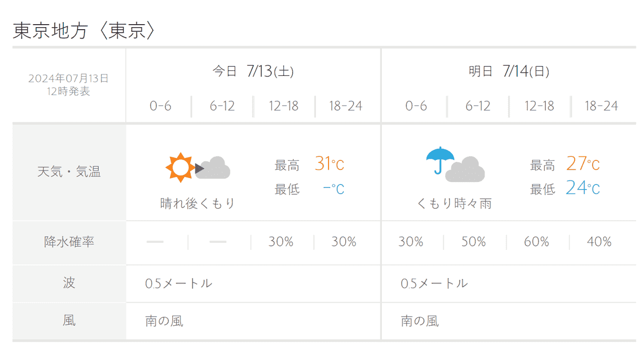Click the sunny-then-cloudy weather icon

pos(198,168)
